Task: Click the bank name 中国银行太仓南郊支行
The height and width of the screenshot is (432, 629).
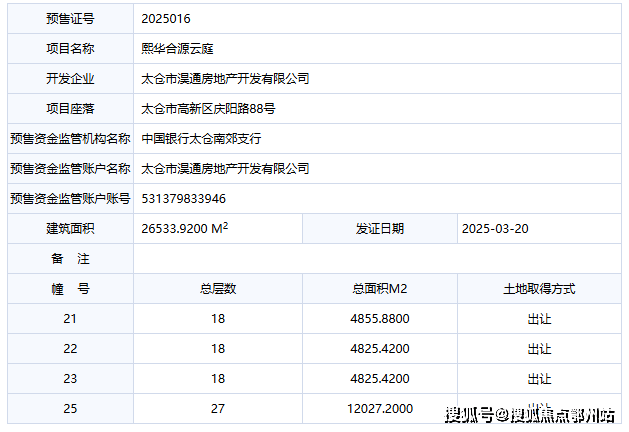Action: (201, 139)
